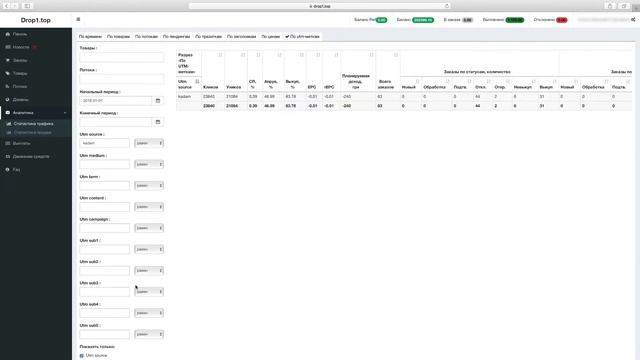The image size is (640, 360).
Task: Click the browser forward arrow
Action: tap(15, 6)
